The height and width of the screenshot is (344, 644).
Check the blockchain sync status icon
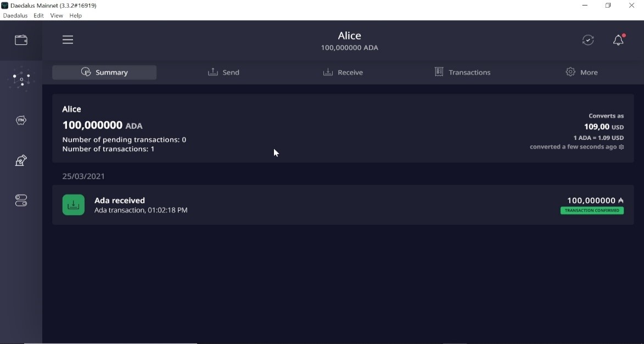click(x=588, y=40)
